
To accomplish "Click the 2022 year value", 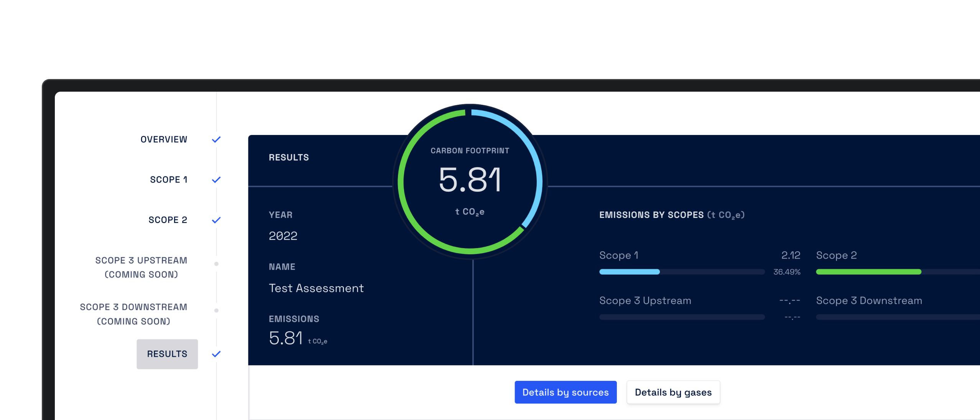I will point(283,236).
